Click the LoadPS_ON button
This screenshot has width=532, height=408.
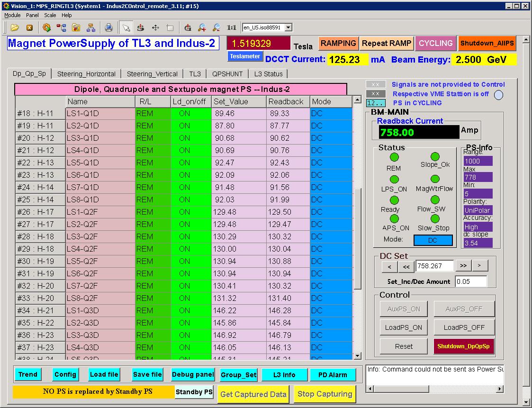pos(404,327)
